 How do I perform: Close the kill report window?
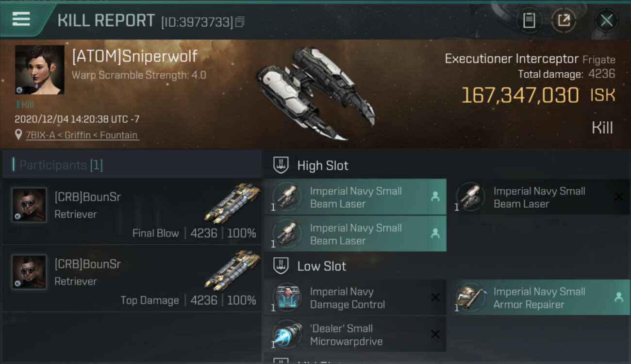pos(606,20)
